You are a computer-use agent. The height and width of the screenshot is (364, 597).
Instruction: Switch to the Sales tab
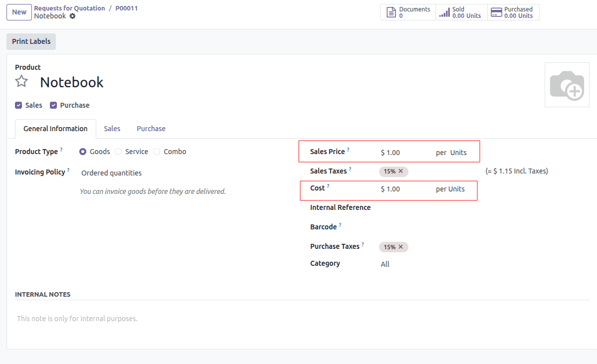[112, 129]
